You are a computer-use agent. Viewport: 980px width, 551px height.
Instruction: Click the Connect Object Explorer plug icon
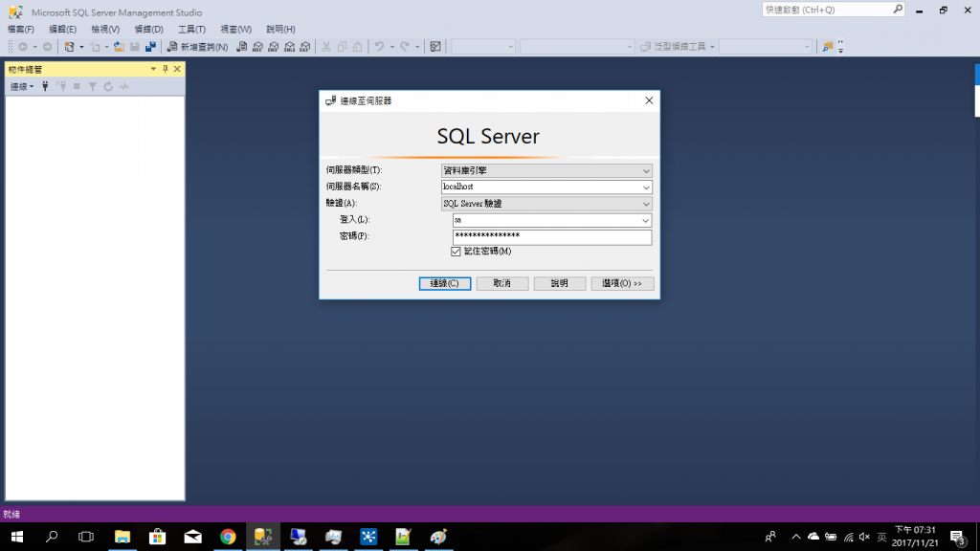click(45, 86)
